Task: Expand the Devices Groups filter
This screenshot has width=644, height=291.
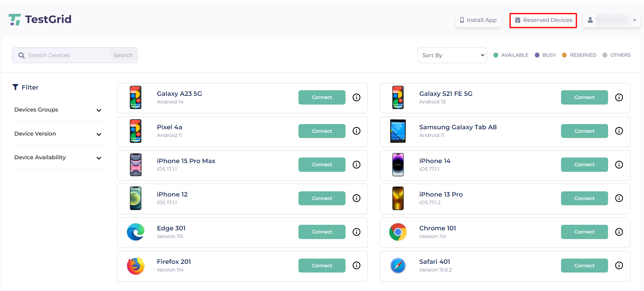Action: pyautogui.click(x=59, y=110)
